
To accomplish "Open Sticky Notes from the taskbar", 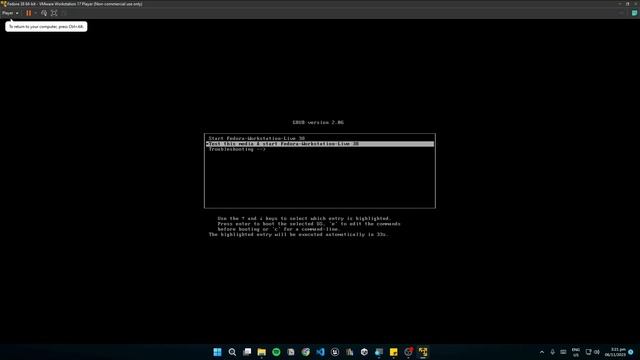I will point(393,352).
